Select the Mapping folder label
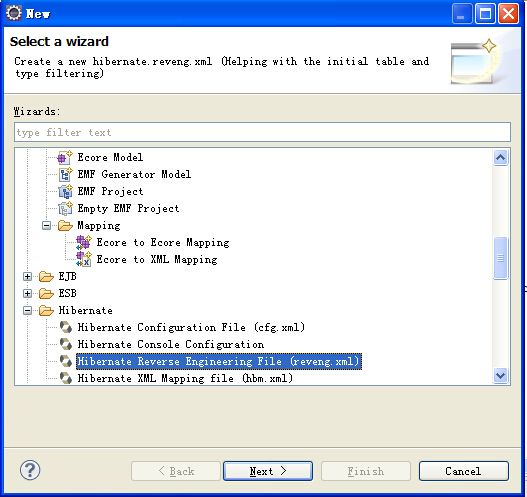 point(99,225)
